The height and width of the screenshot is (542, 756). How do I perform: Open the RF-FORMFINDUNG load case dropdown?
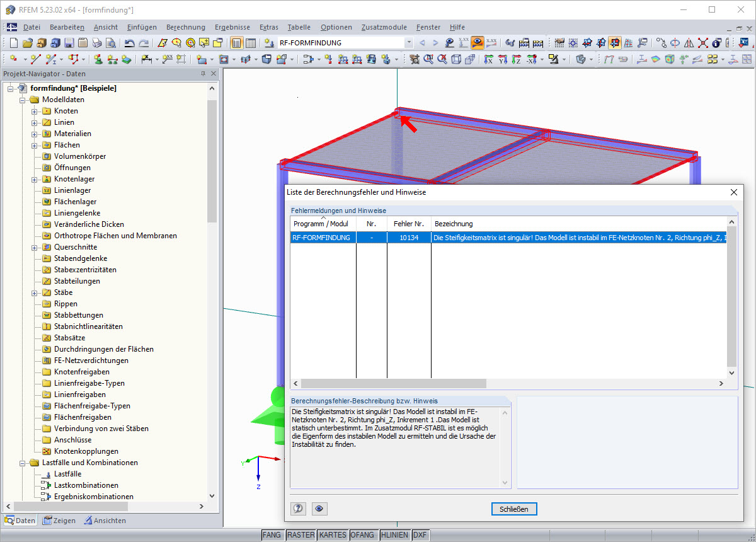[x=409, y=43]
